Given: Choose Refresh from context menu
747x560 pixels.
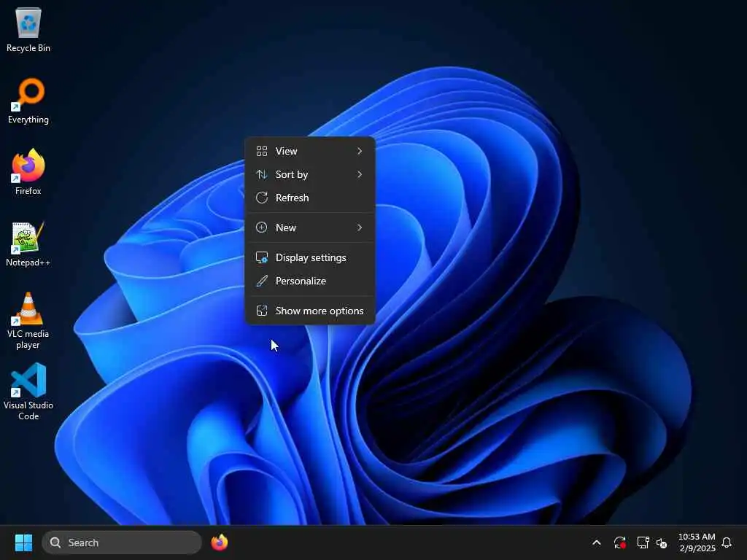Looking at the screenshot, I should tap(309, 198).
